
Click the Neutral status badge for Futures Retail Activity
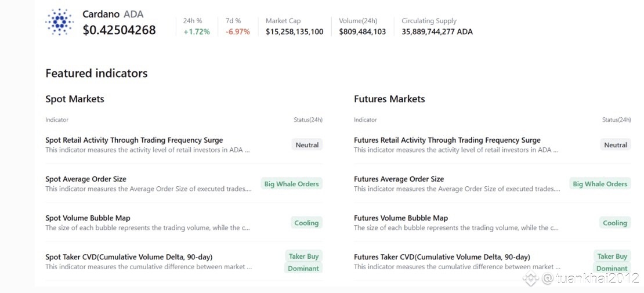pyautogui.click(x=616, y=145)
